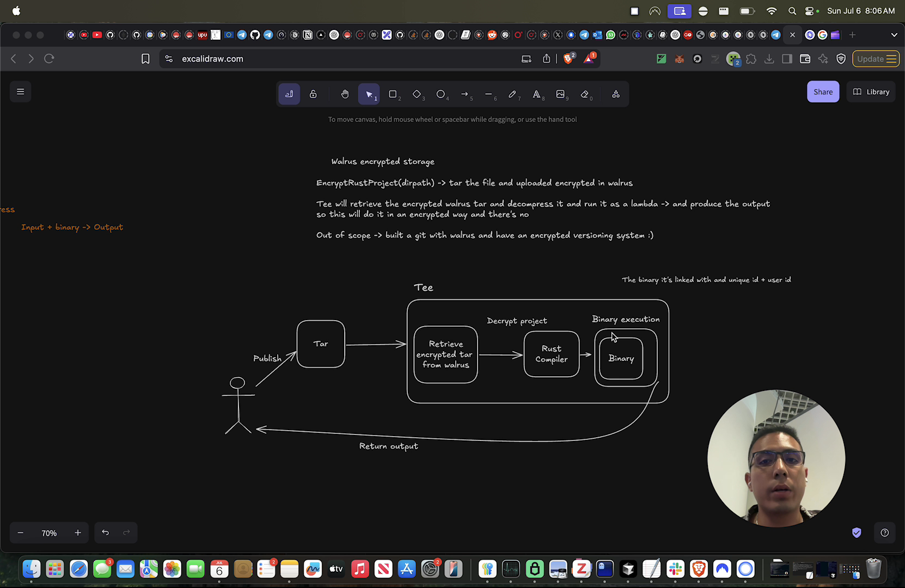Open a new browser tab
Viewport: 905px width, 588px height.
pyautogui.click(x=852, y=35)
